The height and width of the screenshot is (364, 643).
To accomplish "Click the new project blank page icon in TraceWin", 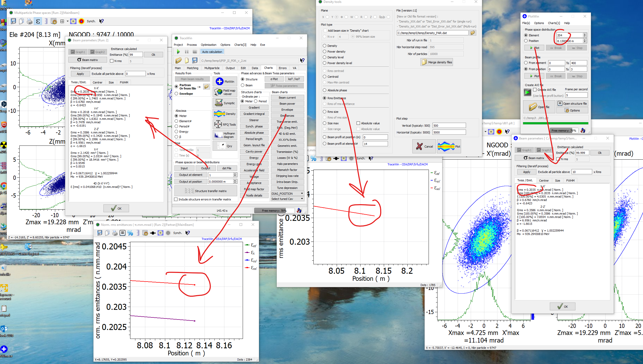I will [x=187, y=60].
